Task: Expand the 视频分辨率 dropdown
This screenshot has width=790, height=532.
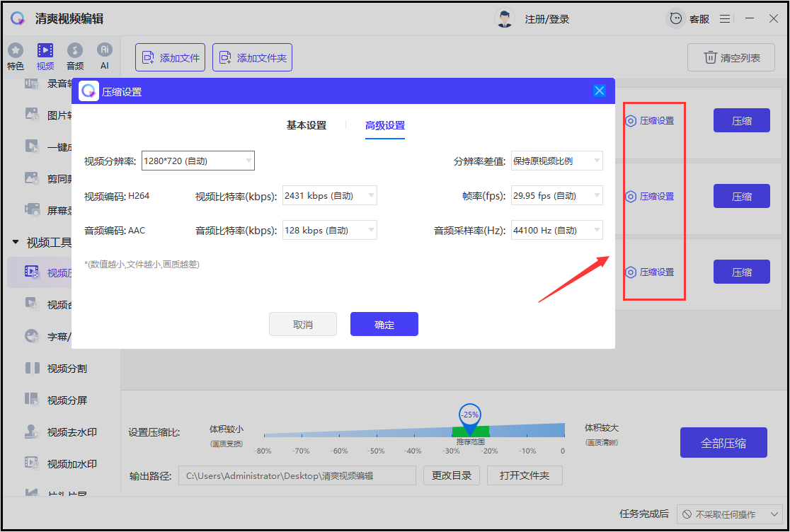Action: 198,161
